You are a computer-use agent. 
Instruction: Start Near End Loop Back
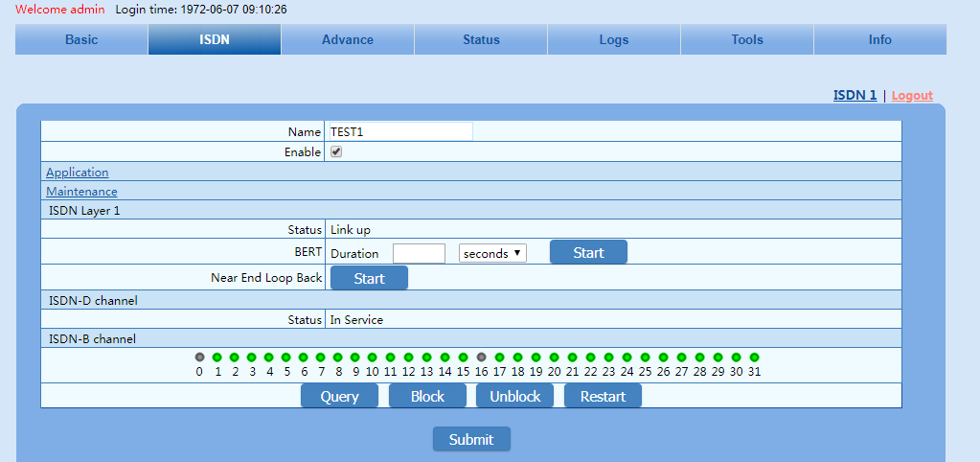369,278
